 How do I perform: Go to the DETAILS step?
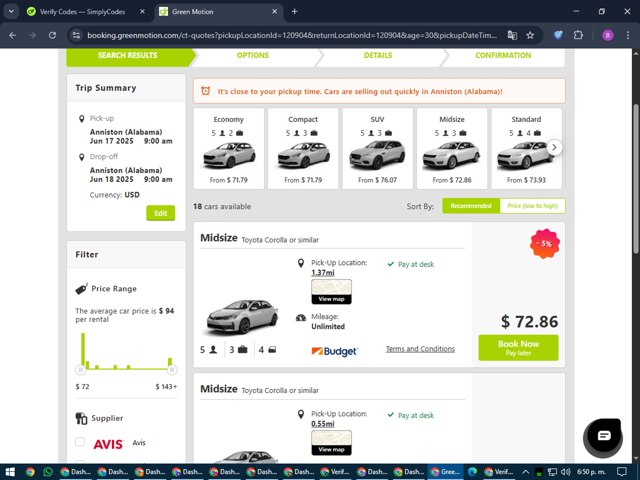[378, 56]
